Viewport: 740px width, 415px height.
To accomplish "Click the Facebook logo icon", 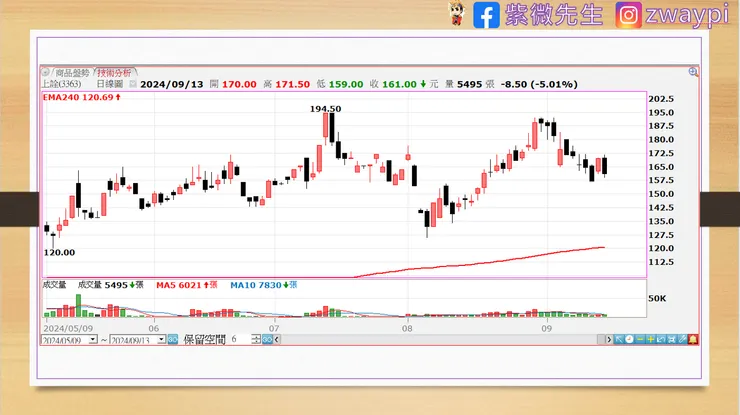I will point(486,15).
